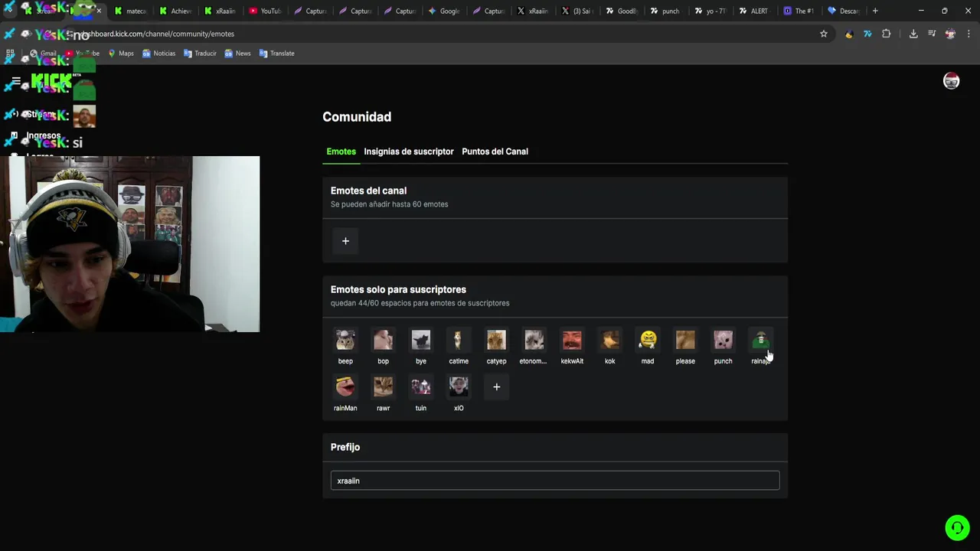
Task: Open the rainMan emote
Action: pos(345,386)
